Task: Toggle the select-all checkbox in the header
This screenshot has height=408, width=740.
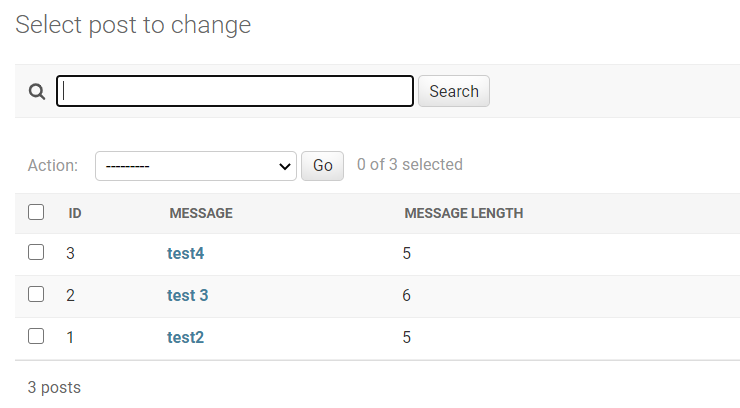Action: [36, 212]
